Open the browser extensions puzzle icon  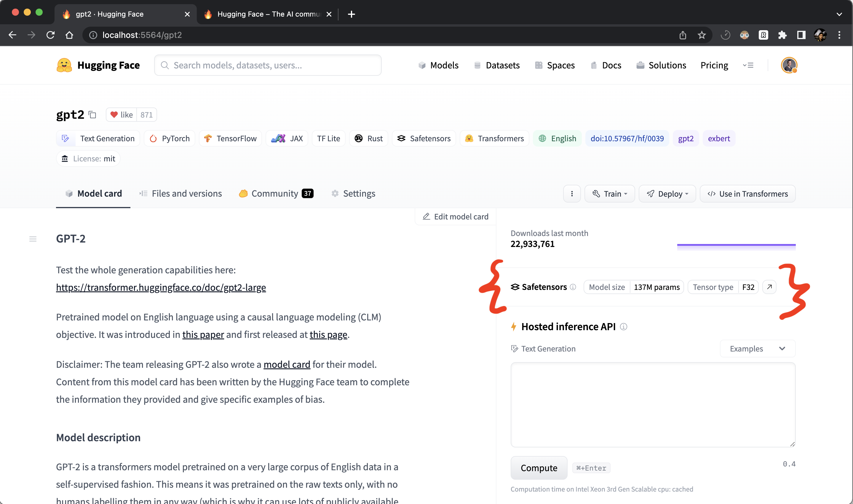(x=782, y=35)
